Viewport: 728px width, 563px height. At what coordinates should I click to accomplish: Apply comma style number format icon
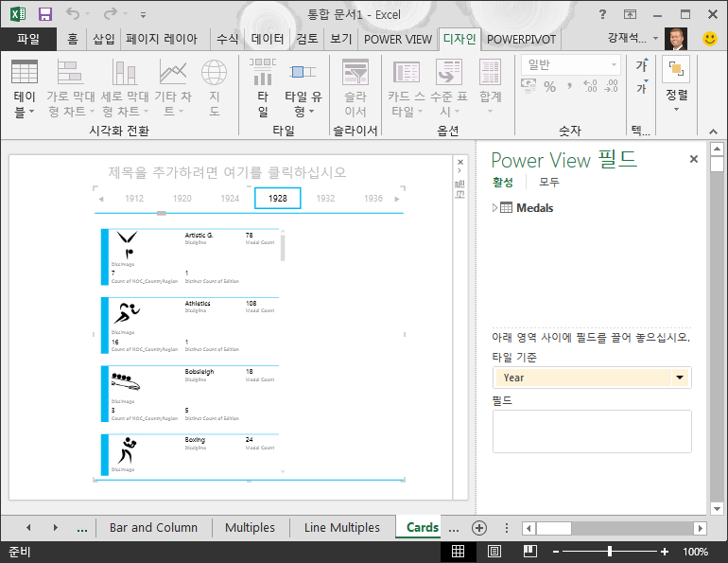coord(569,86)
